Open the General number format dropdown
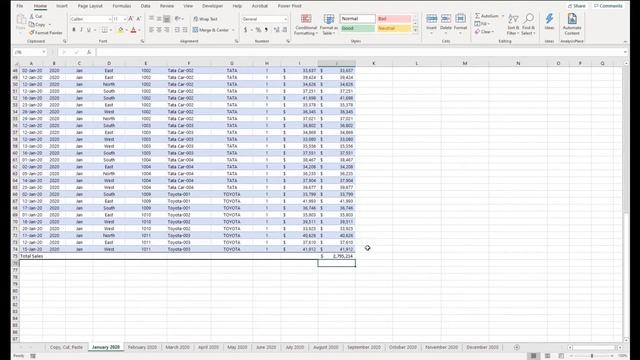The width and height of the screenshot is (640, 360). tap(285, 19)
